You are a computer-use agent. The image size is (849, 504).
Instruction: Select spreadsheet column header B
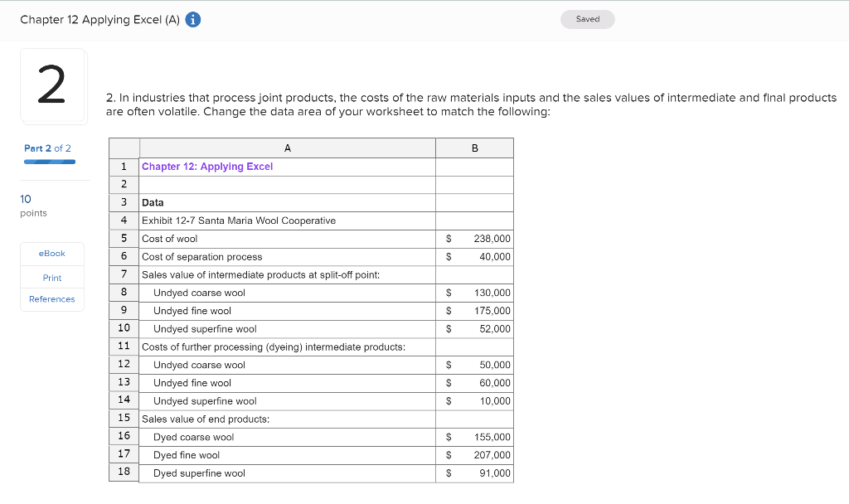click(474, 147)
